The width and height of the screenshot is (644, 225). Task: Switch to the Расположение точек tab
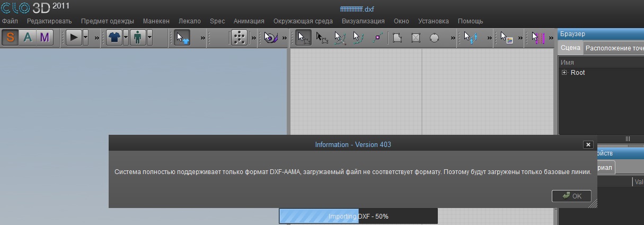614,48
